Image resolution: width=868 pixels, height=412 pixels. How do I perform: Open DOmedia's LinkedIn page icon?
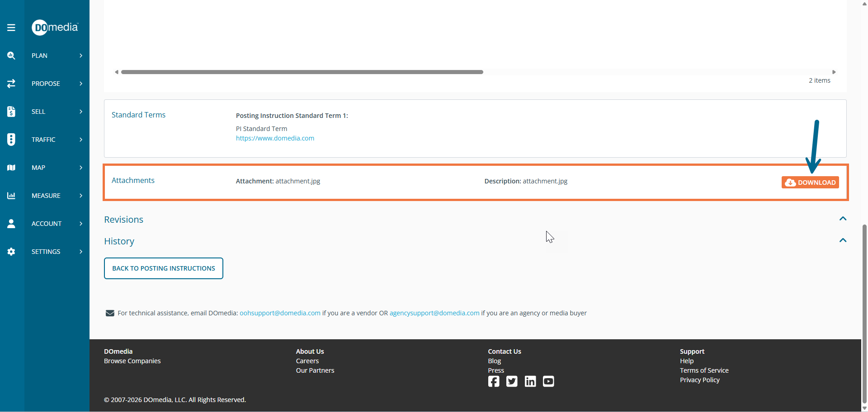(530, 381)
